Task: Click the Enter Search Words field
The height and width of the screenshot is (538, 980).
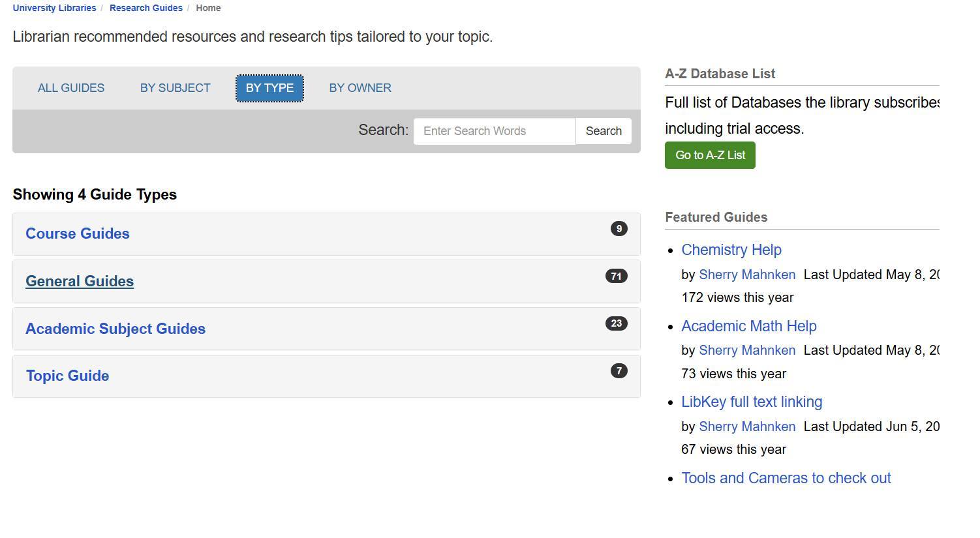Action: (495, 131)
